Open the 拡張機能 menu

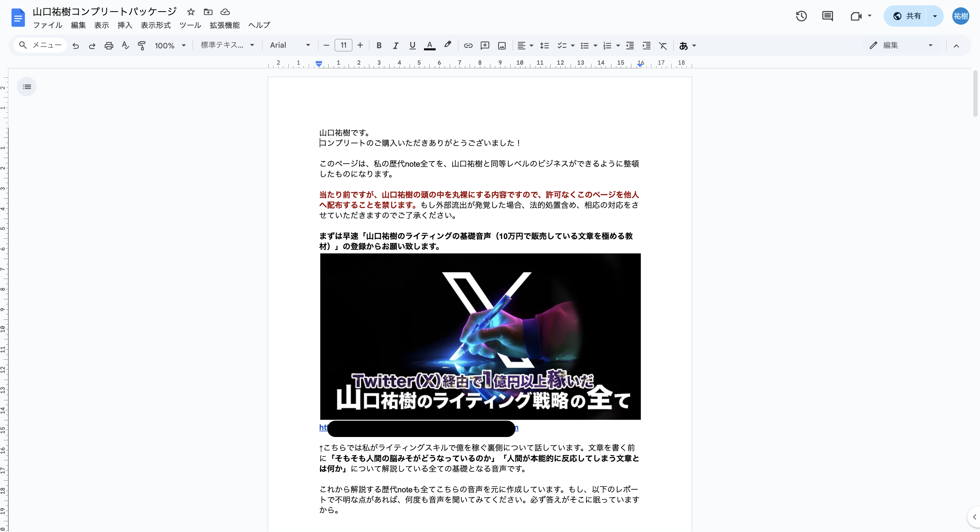coord(224,25)
